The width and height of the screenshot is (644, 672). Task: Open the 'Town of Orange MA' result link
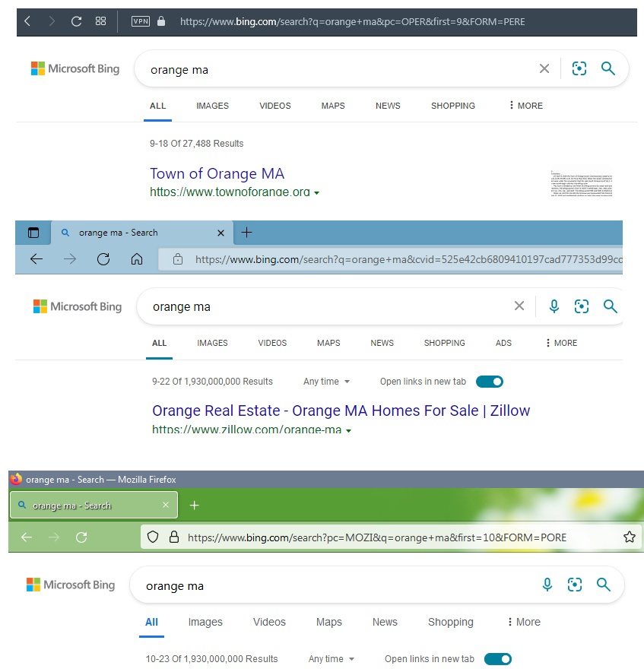pos(217,173)
